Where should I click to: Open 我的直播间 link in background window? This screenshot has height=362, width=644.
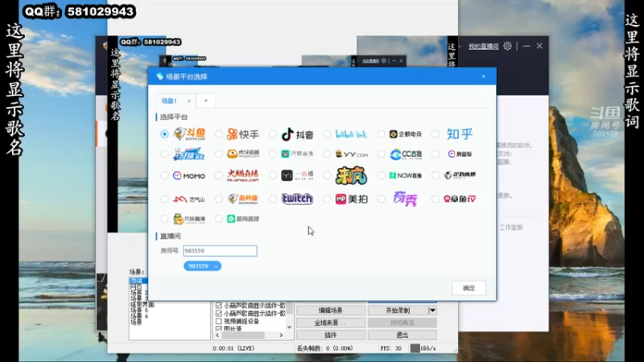484,47
